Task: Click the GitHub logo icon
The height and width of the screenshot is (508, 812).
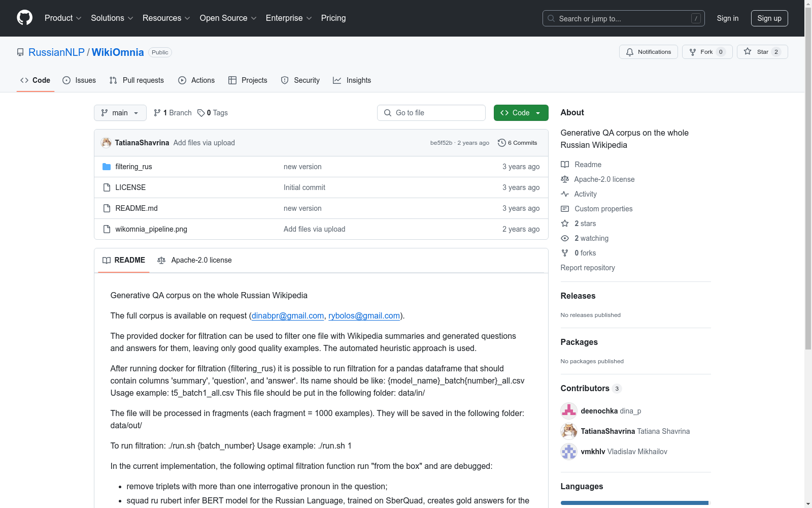Action: click(24, 18)
